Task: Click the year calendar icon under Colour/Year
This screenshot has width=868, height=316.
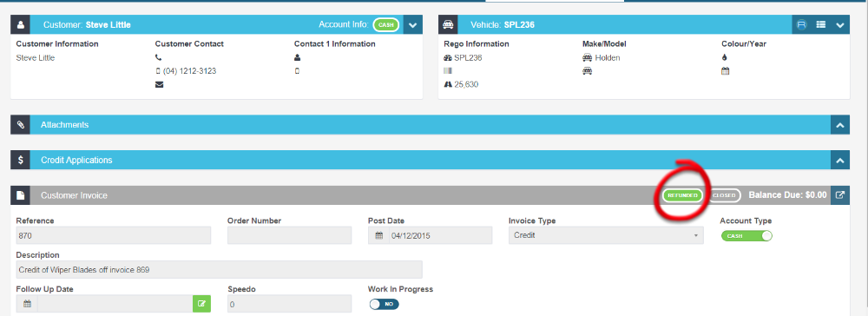Action: (x=725, y=71)
